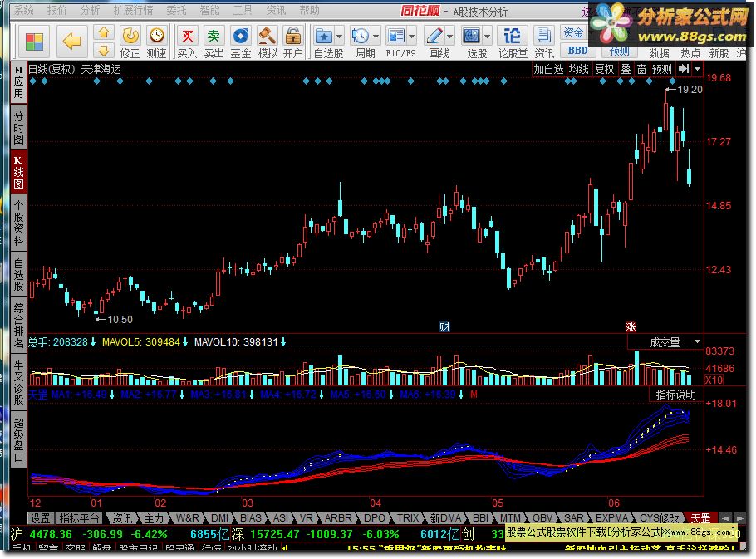Open the 论股堂 forum icon

click(513, 42)
